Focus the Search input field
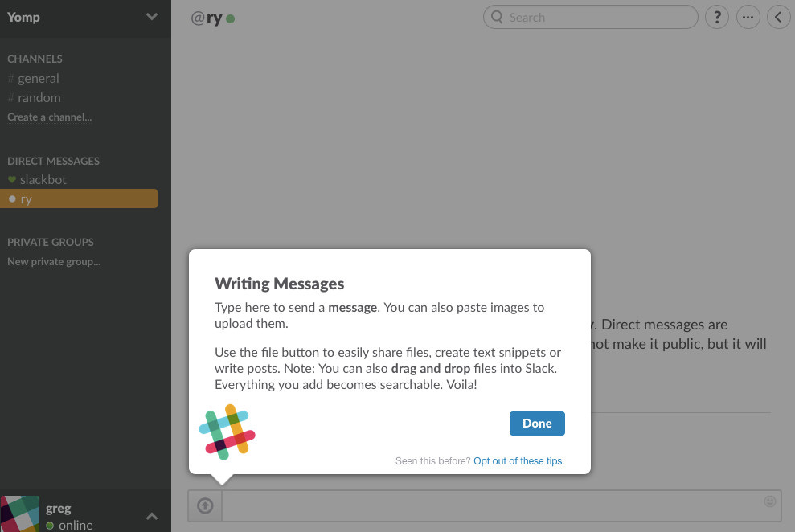The image size is (795, 532). [590, 17]
